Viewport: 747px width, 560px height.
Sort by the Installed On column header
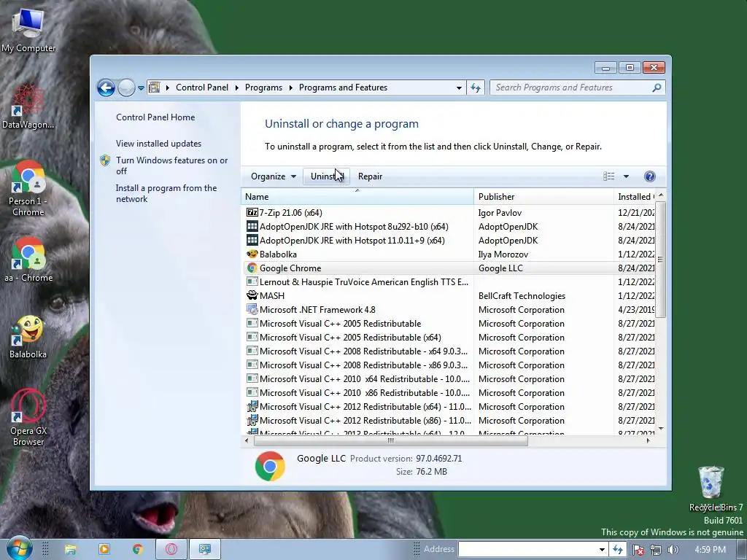(x=635, y=197)
